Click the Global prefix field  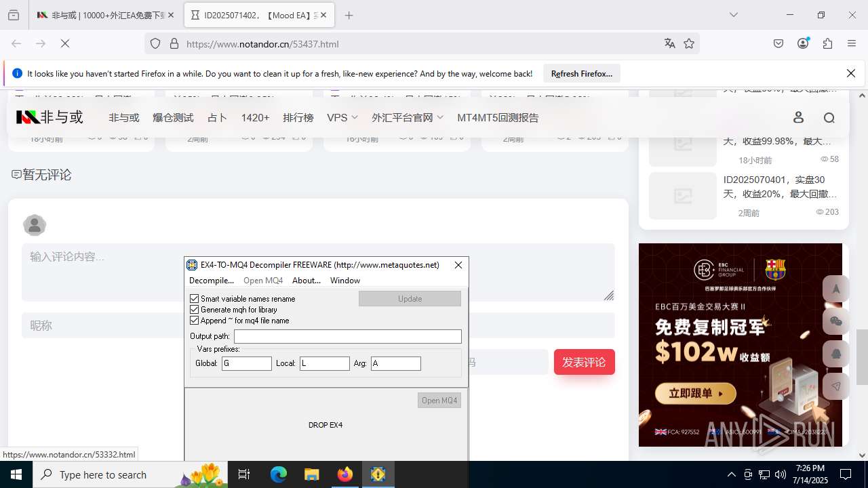pos(247,363)
